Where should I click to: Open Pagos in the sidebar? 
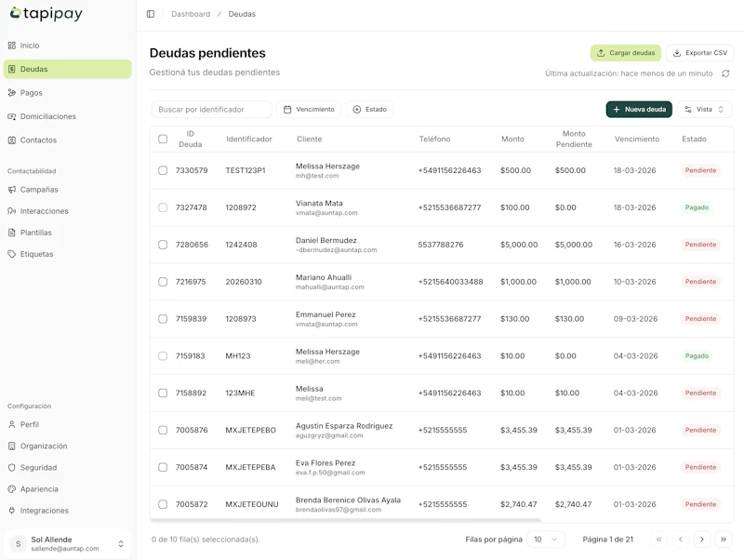point(67,92)
